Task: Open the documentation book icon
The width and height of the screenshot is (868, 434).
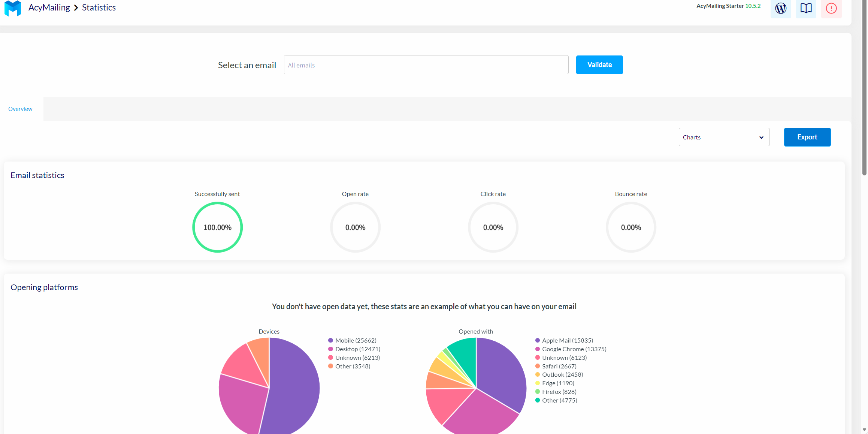Action: 806,8
